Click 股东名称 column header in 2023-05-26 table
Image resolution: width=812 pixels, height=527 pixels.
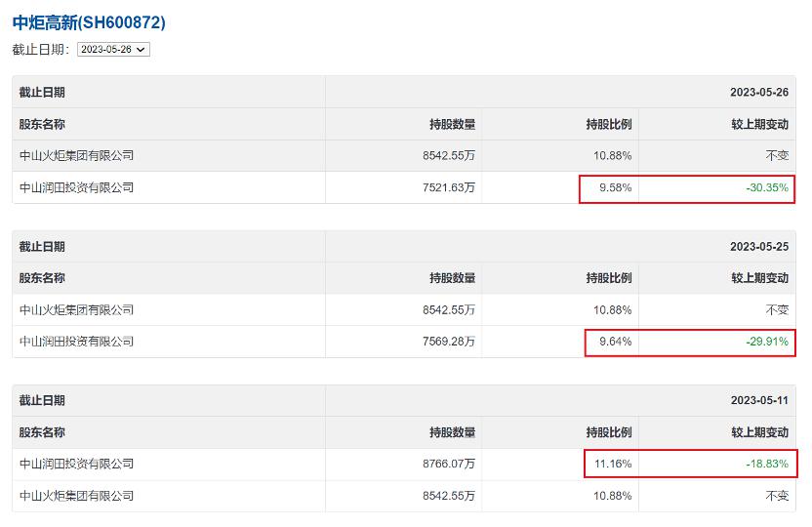pos(42,124)
